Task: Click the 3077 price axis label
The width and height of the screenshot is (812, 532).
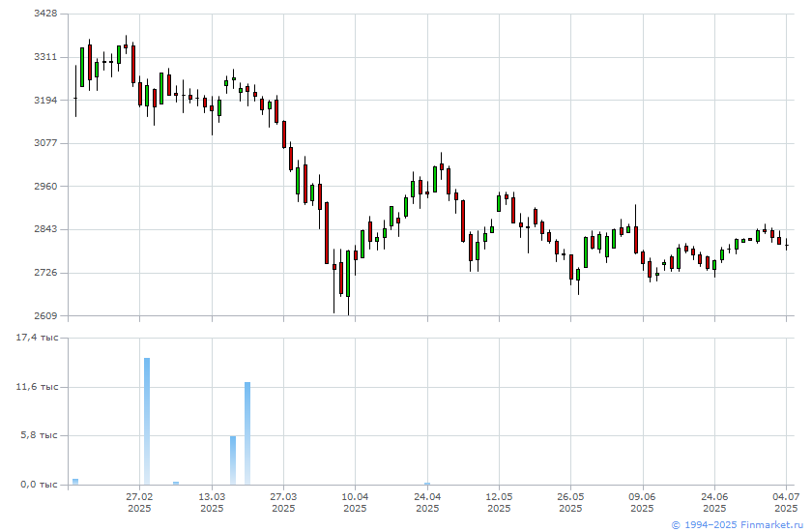Action: (45, 143)
